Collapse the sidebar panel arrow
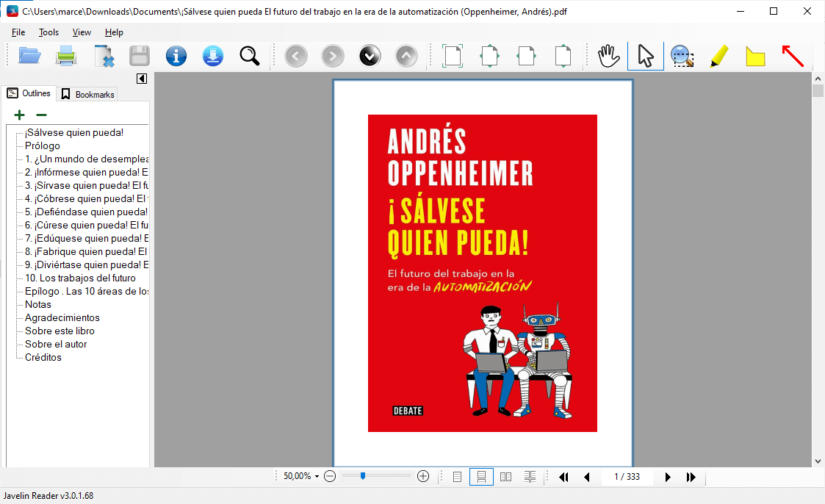The image size is (825, 504). click(x=142, y=79)
